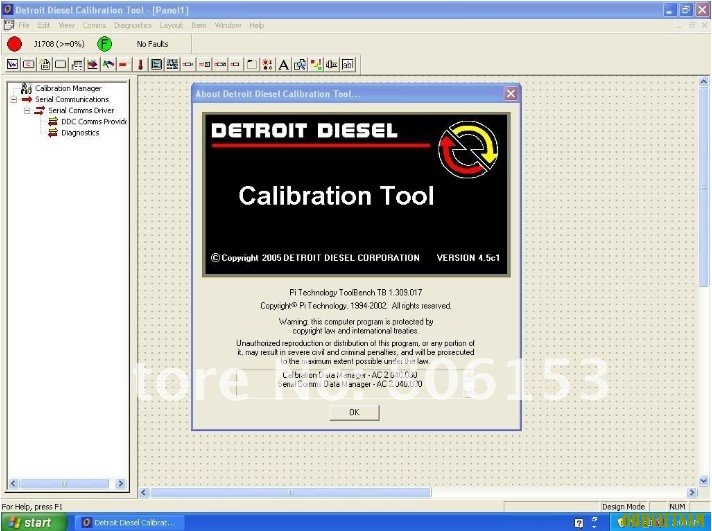Click main panel scroll-right arrow

pyautogui.click(x=692, y=492)
